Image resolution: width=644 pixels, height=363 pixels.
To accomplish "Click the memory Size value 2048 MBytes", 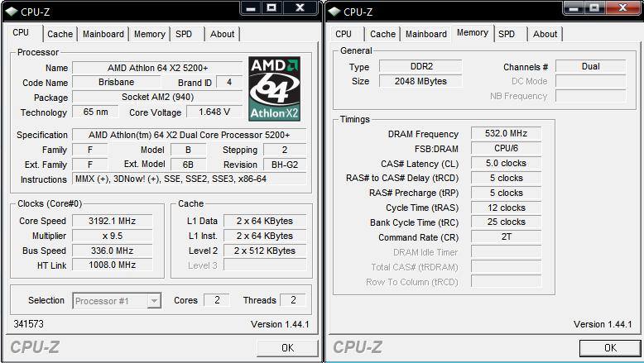I will [x=421, y=81].
